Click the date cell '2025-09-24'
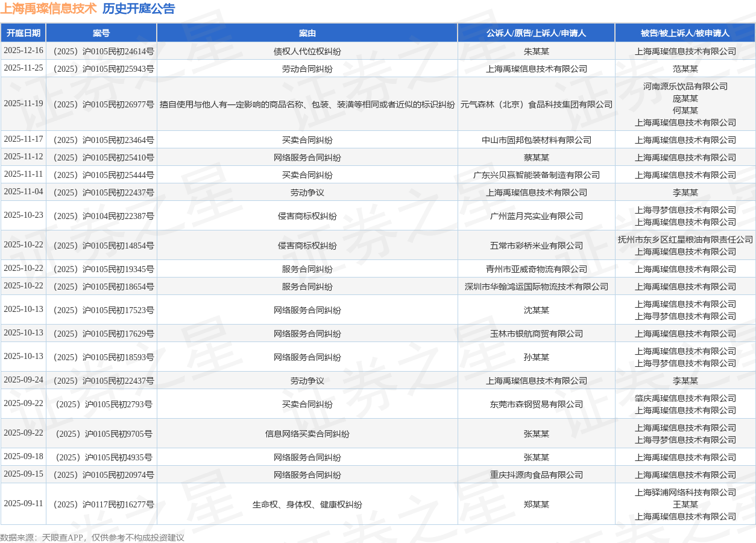Image resolution: width=756 pixels, height=543 pixels. click(24, 380)
